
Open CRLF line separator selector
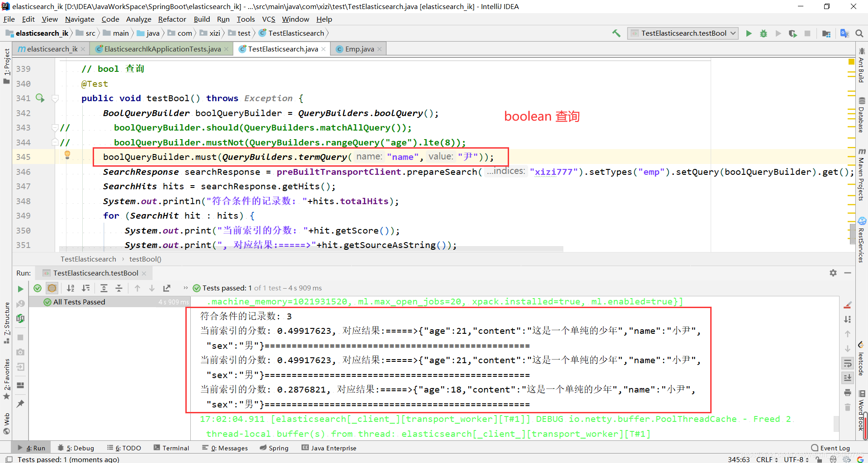pyautogui.click(x=767, y=459)
